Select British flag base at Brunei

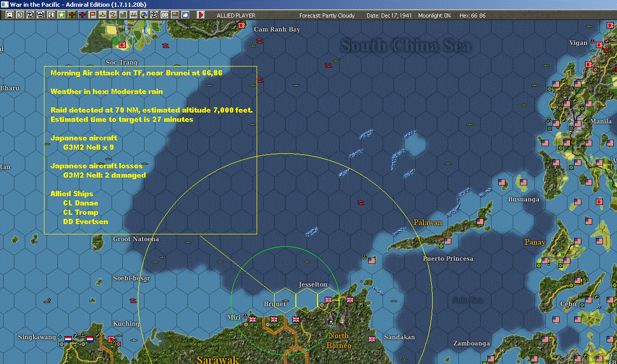pyautogui.click(x=274, y=319)
